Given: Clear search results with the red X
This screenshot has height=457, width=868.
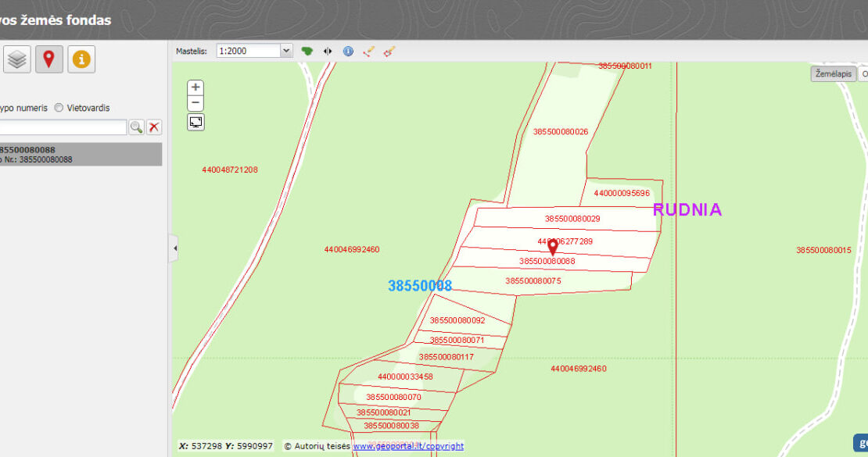Looking at the screenshot, I should (154, 127).
